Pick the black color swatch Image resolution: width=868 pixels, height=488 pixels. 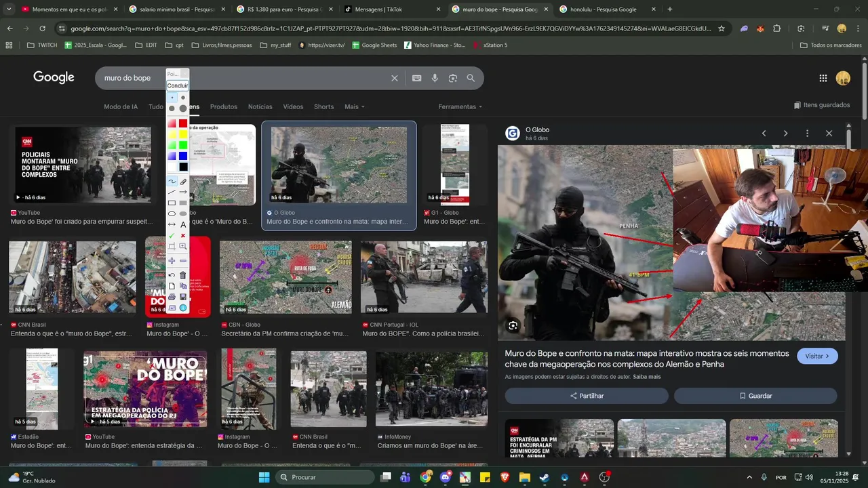pyautogui.click(x=183, y=167)
